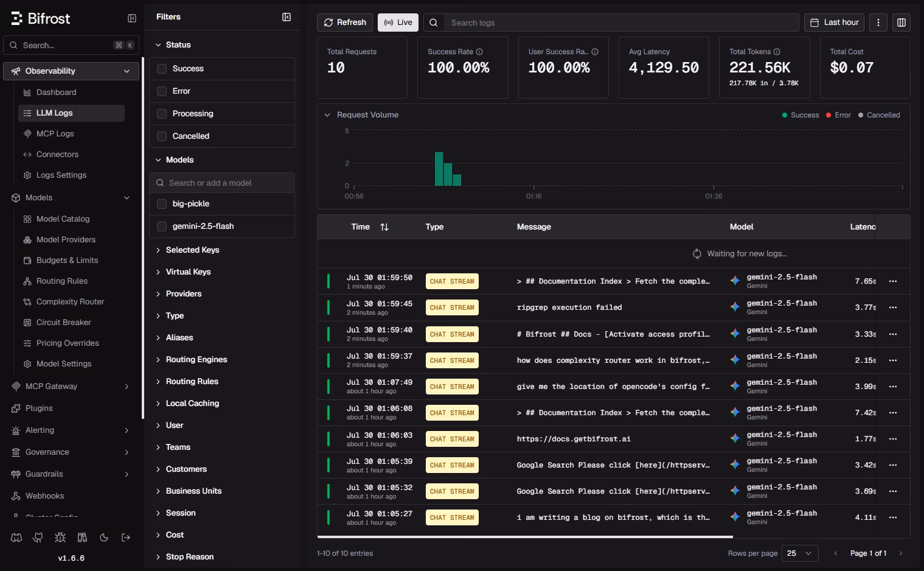Open Dashboard in the sidebar
This screenshot has width=924, height=571.
point(71,93)
